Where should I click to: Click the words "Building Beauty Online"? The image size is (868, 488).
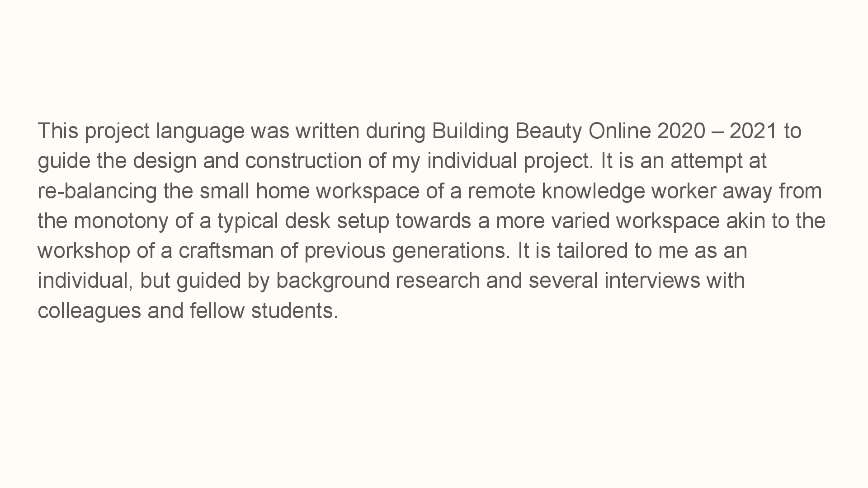pyautogui.click(x=541, y=131)
